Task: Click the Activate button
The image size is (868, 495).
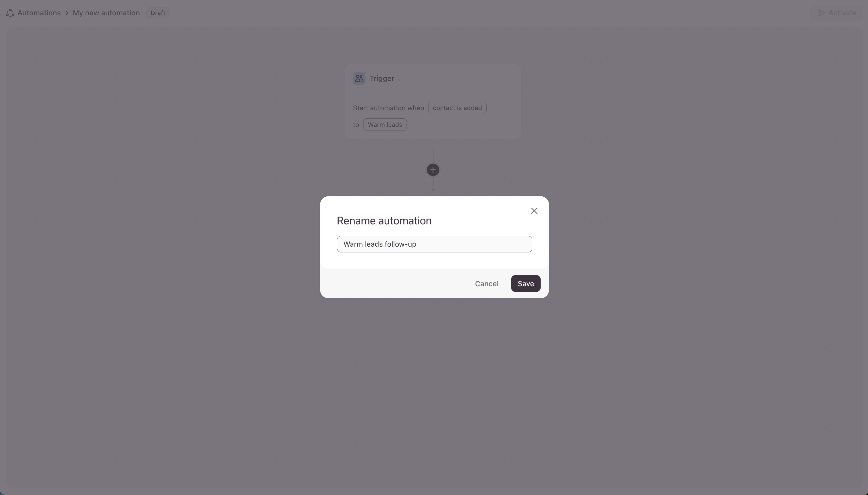Action: tap(837, 13)
